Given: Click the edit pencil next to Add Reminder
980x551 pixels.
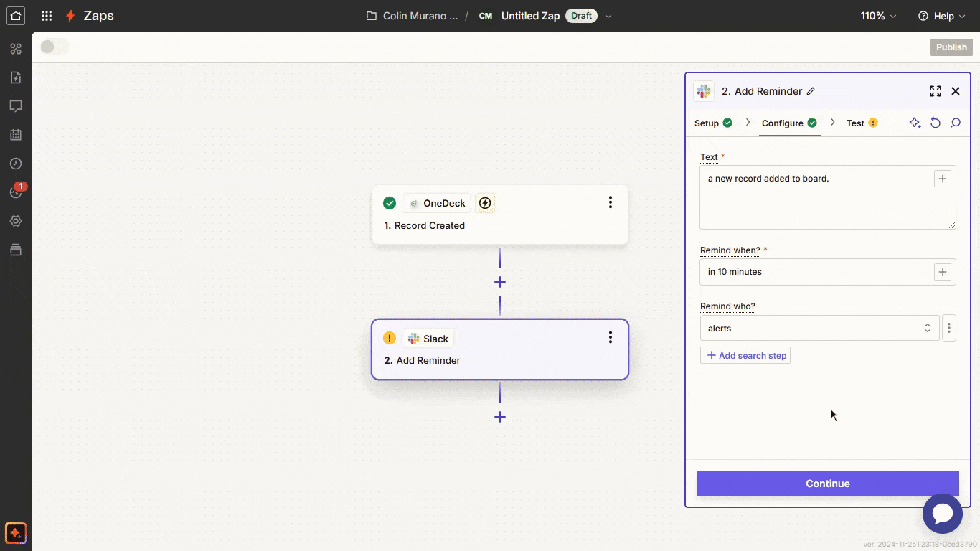Looking at the screenshot, I should point(811,91).
